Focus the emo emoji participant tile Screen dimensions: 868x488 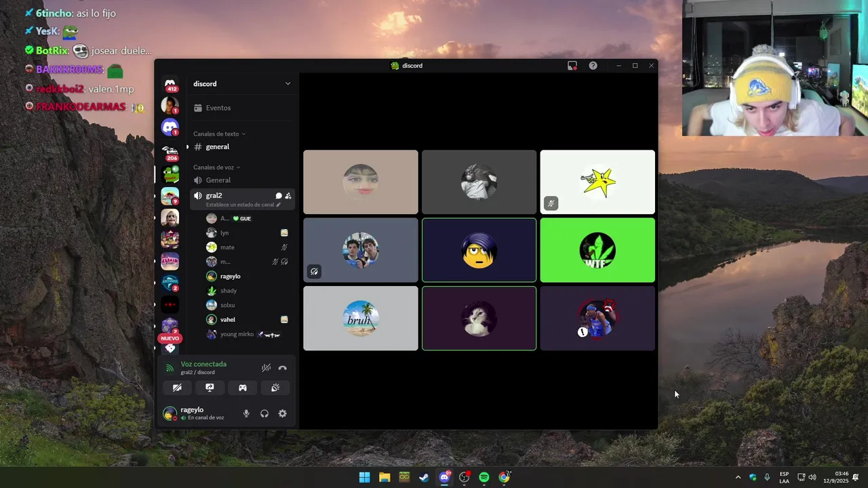click(x=479, y=250)
